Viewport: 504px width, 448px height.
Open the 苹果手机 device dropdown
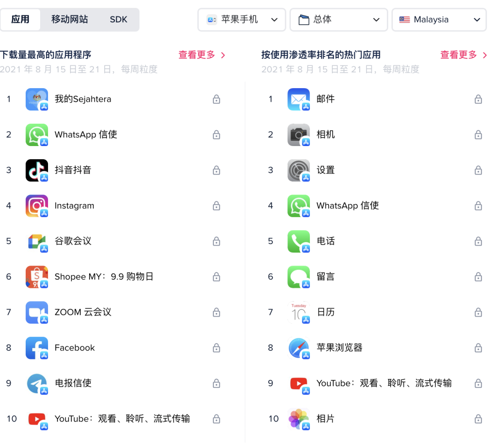point(241,20)
